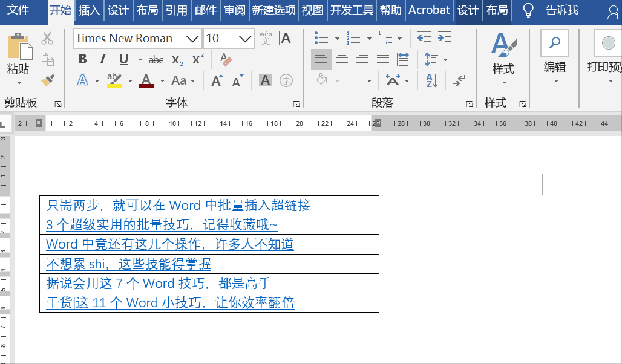Toggle underline formatting
The width and height of the screenshot is (622, 364).
click(123, 59)
